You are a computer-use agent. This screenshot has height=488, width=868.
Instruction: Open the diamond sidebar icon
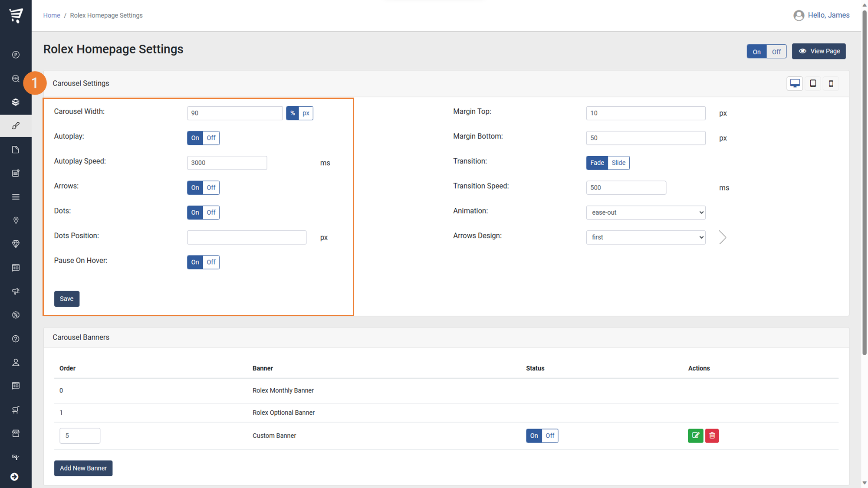pyautogui.click(x=16, y=244)
